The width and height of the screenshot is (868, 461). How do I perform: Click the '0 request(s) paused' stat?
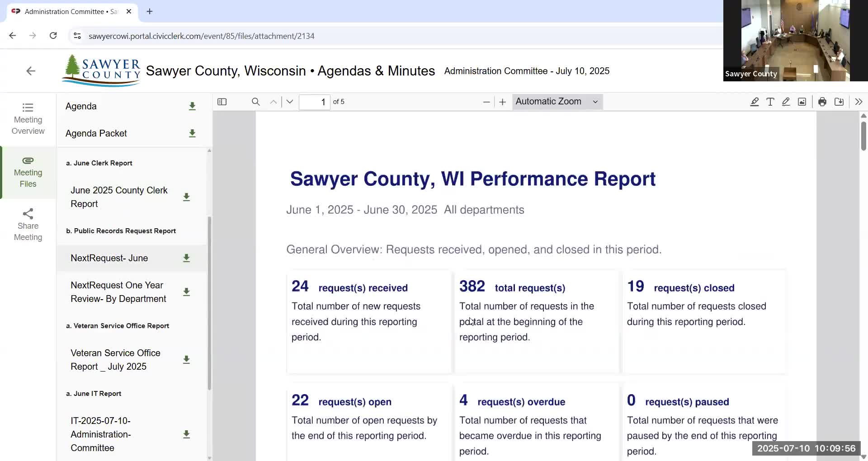point(678,400)
